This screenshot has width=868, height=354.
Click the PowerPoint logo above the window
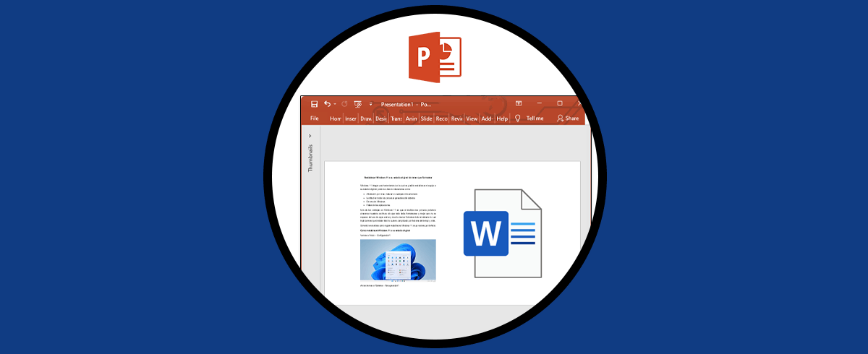tap(435, 57)
